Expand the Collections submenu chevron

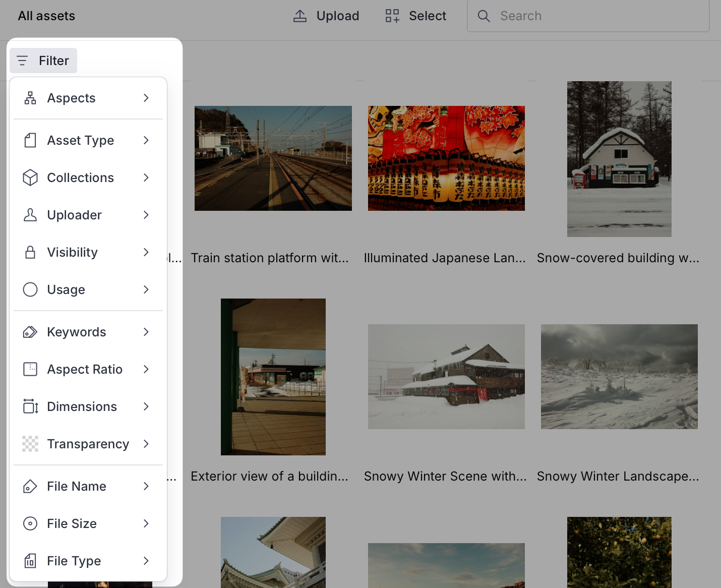146,178
